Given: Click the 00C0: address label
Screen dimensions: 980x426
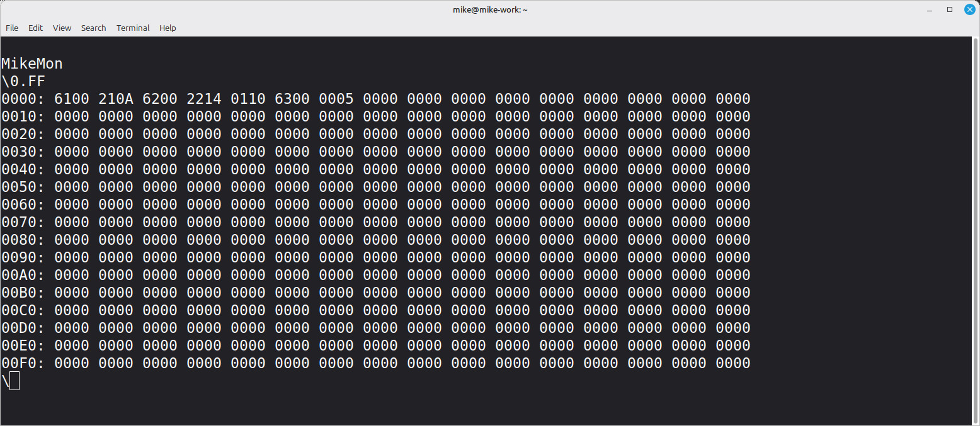Looking at the screenshot, I should [23, 310].
